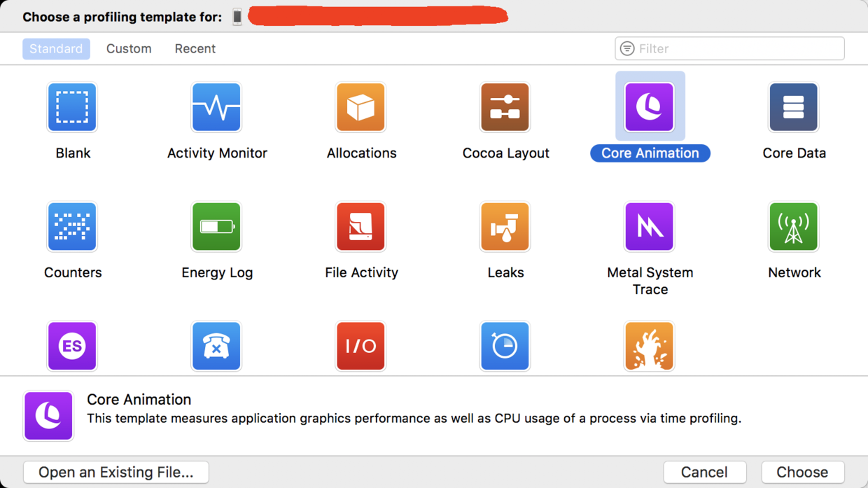Choose the blue telephone template icon
The width and height of the screenshot is (868, 488).
point(216,346)
